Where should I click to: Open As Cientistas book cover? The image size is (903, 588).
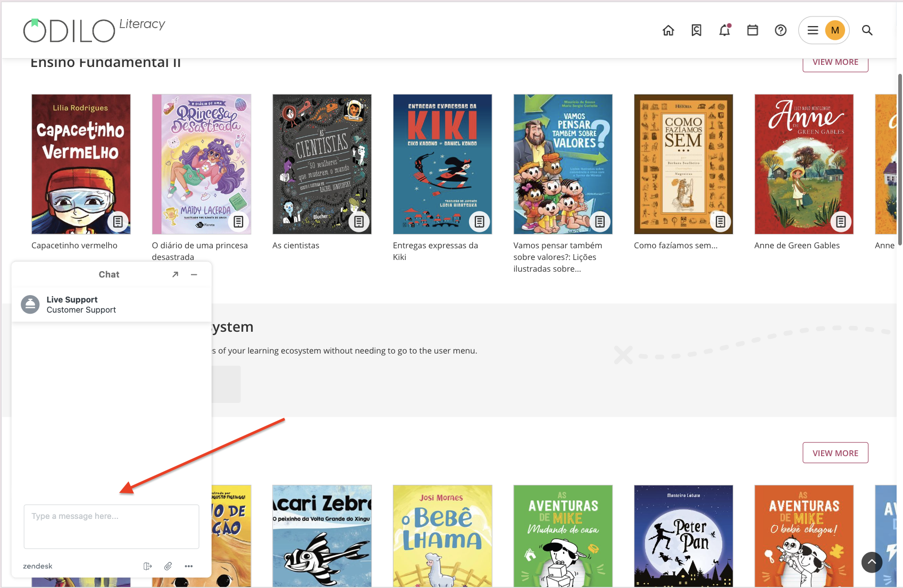(322, 164)
